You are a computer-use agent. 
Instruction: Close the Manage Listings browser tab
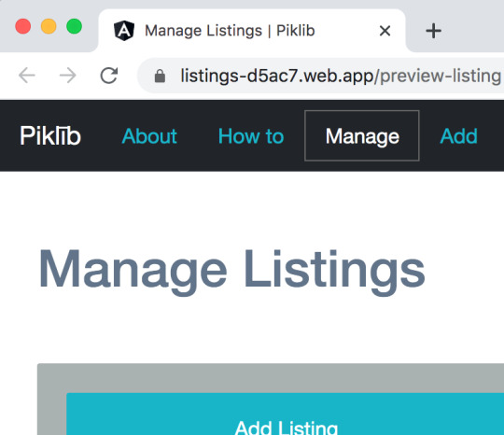(385, 31)
